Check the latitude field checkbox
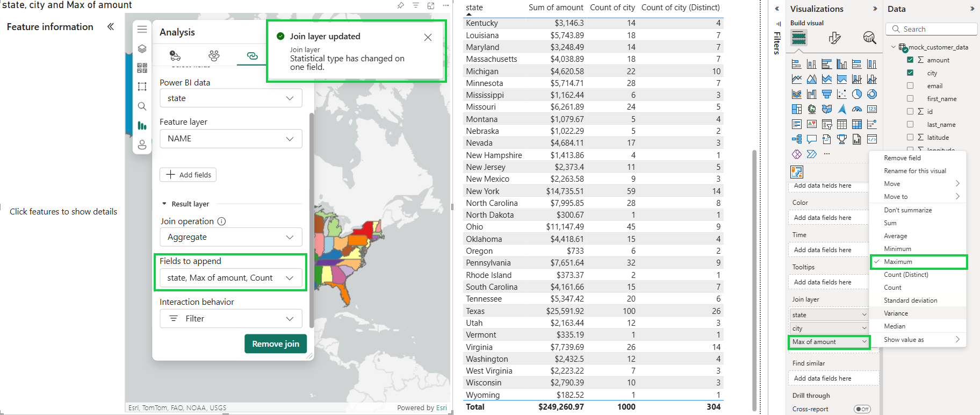The image size is (980, 415). click(910, 137)
